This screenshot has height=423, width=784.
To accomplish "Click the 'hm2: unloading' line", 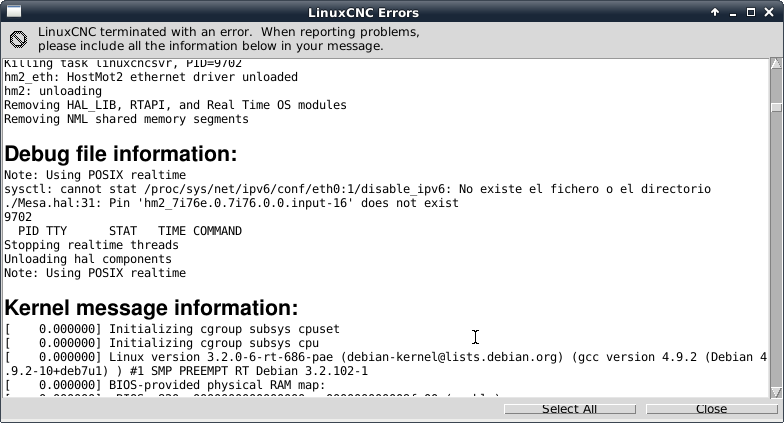I will point(53,91).
